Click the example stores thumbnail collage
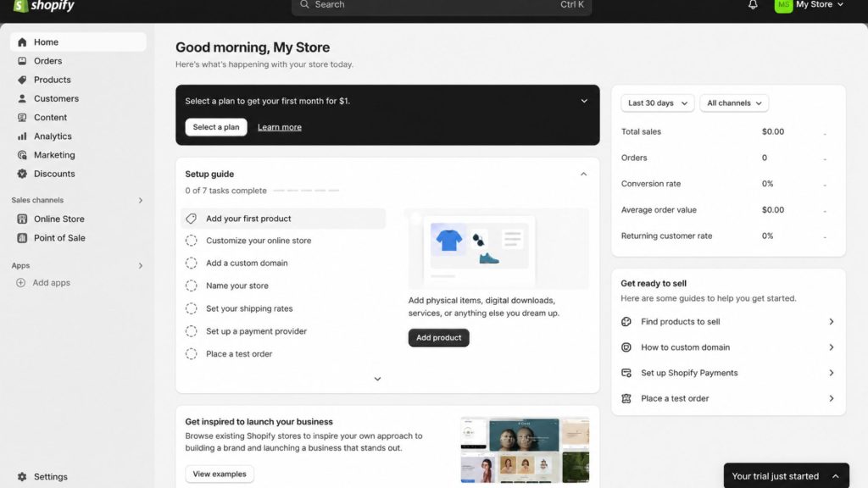This screenshot has width=868, height=488. tap(525, 450)
